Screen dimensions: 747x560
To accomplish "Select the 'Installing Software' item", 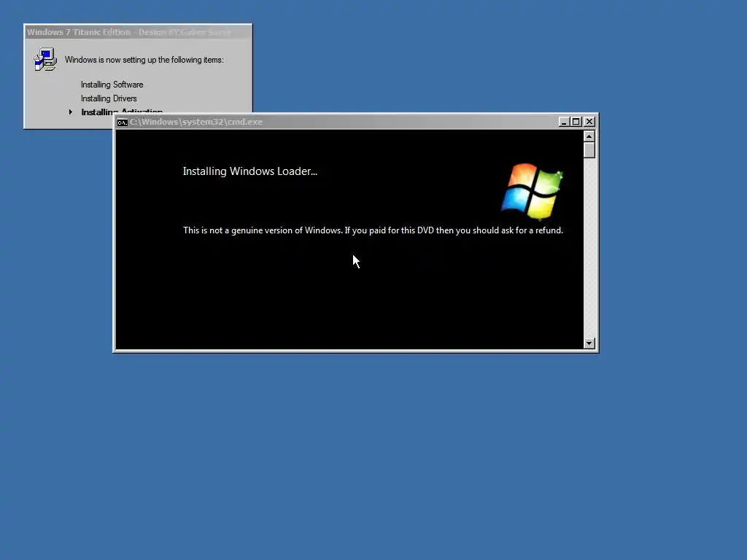I will pos(112,85).
